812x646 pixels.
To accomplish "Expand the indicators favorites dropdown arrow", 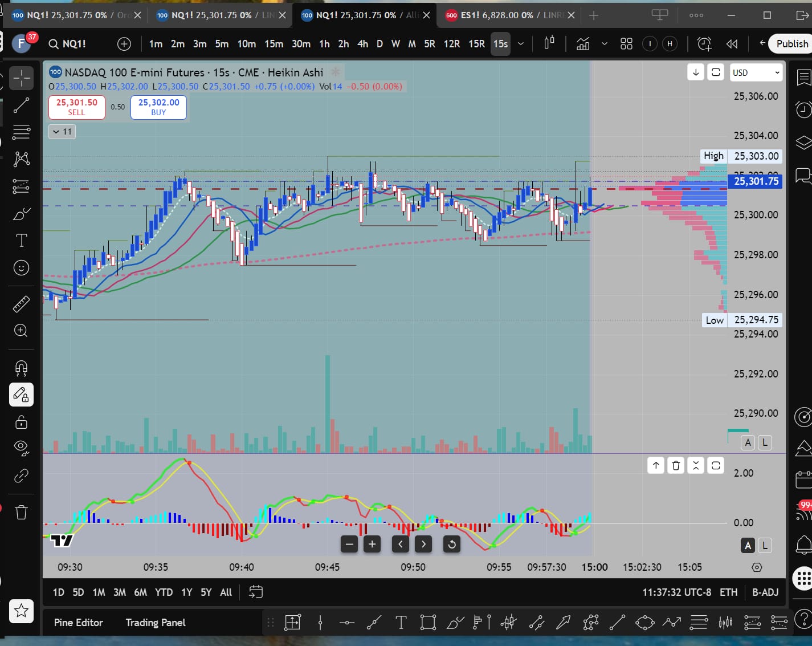I will click(x=605, y=44).
